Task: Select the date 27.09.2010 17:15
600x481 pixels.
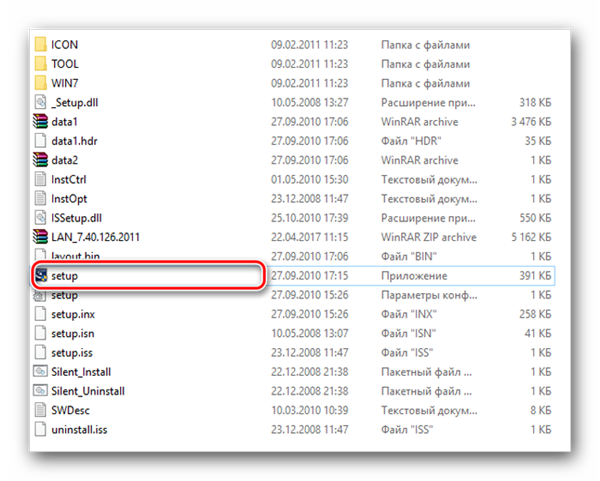Action: pyautogui.click(x=310, y=276)
